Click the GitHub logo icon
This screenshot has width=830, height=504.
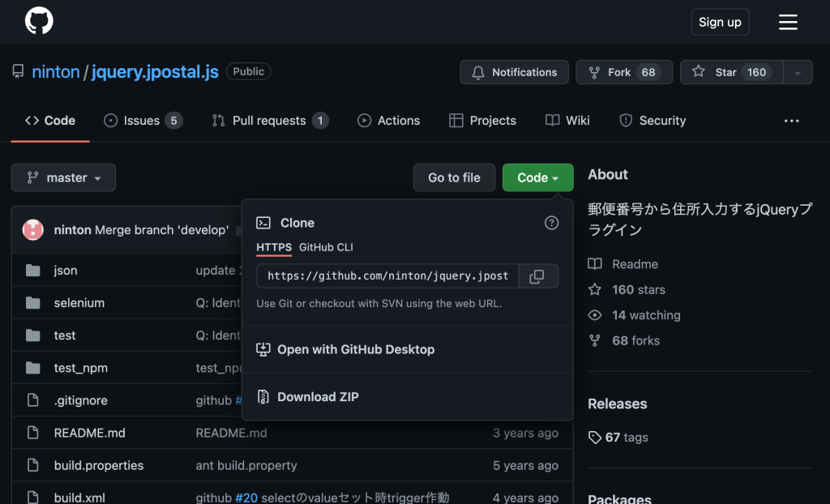click(39, 21)
